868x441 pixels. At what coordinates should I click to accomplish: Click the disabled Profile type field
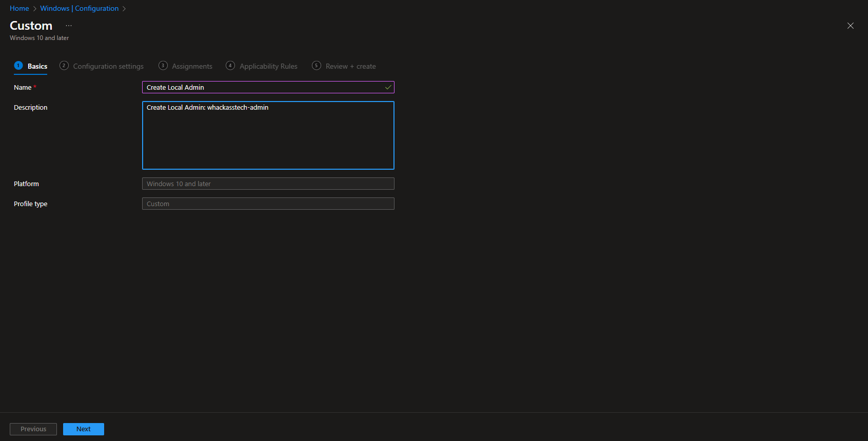268,204
